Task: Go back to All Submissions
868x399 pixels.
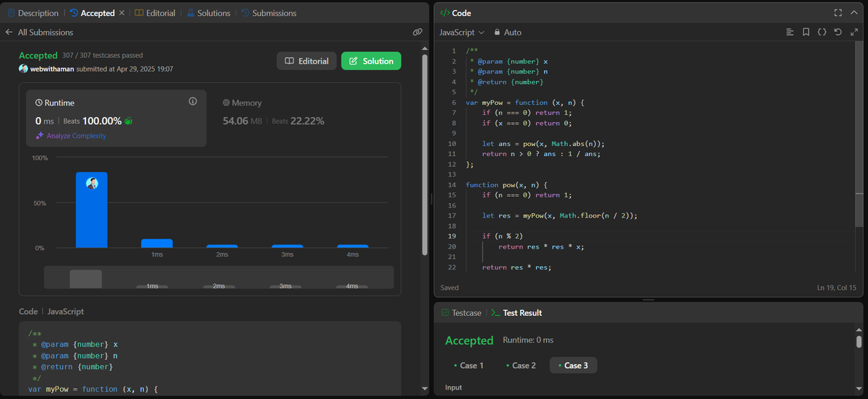Action: [x=39, y=32]
